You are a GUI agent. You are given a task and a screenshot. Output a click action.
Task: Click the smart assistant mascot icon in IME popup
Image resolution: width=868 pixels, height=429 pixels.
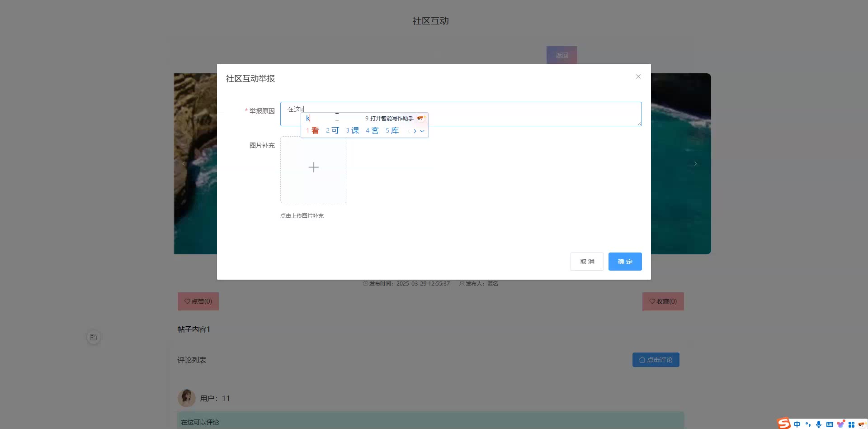coord(421,118)
